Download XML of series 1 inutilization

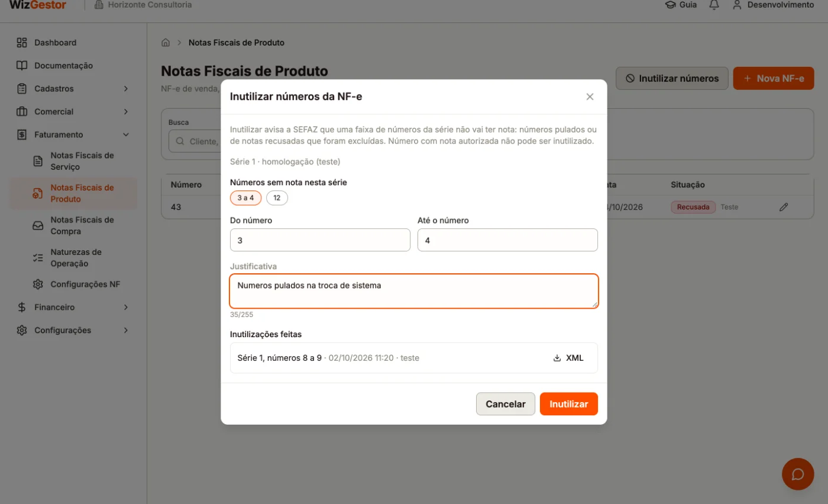click(568, 358)
